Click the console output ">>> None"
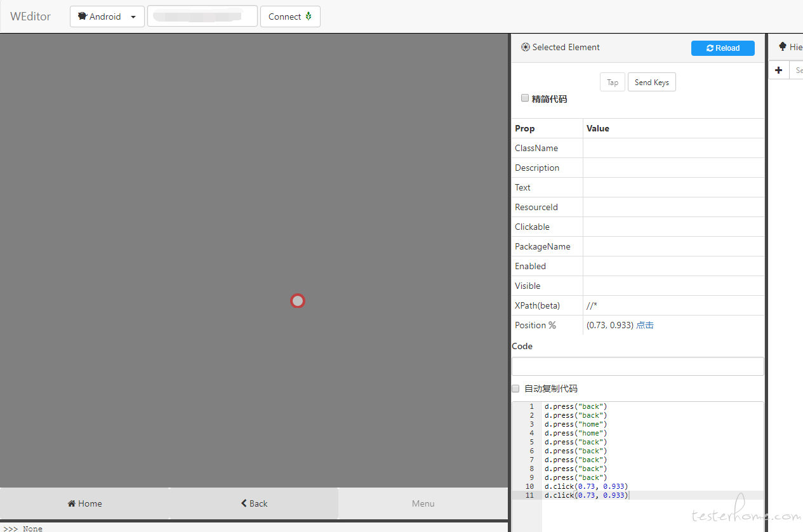803x532 pixels. click(x=23, y=528)
